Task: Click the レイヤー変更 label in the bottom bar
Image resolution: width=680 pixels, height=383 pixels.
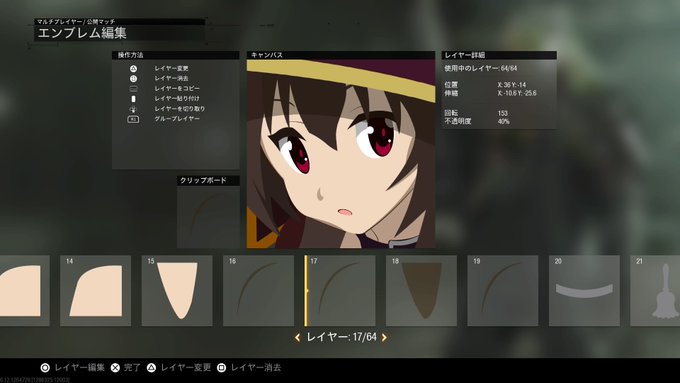Action: pos(186,368)
